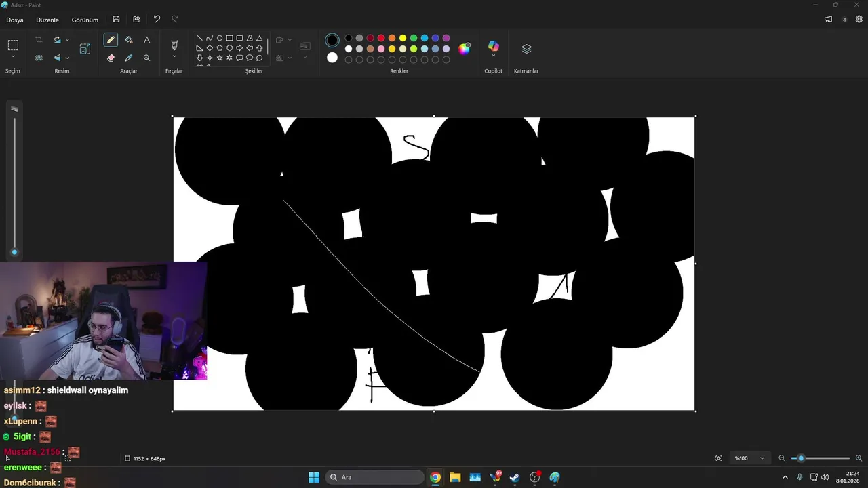The image size is (868, 488).
Task: Choose the Hexagon shape
Action: tap(229, 48)
